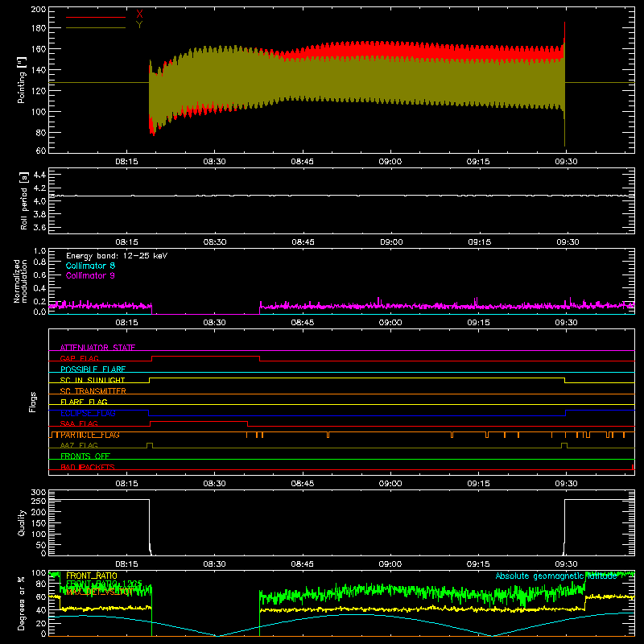Click the olive flag label below PARTICLE_FLAG
644x644 pixels.
point(79,445)
